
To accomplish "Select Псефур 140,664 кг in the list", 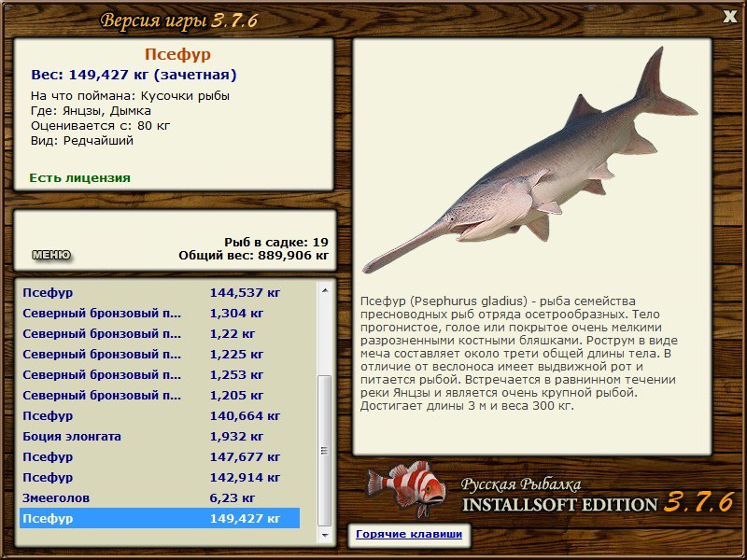I will pyautogui.click(x=160, y=415).
